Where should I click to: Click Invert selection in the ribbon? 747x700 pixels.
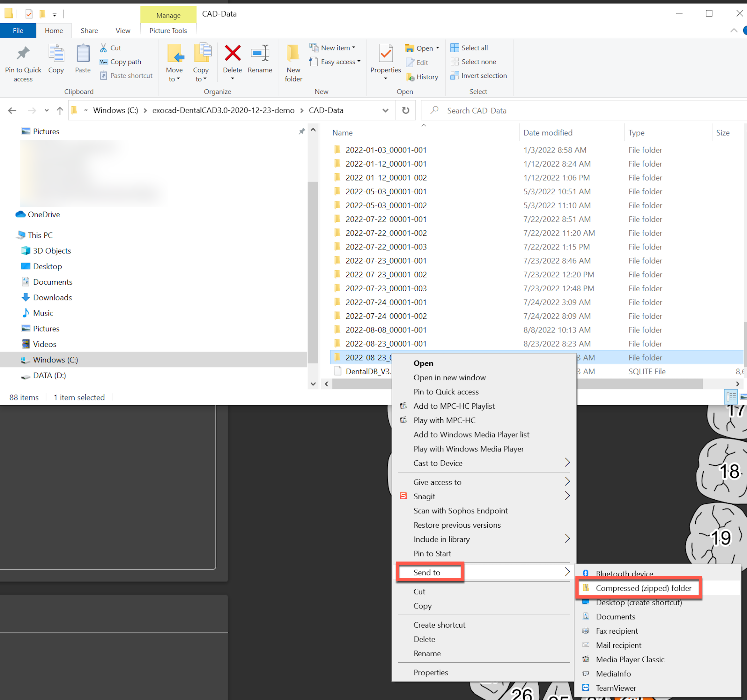pyautogui.click(x=479, y=75)
